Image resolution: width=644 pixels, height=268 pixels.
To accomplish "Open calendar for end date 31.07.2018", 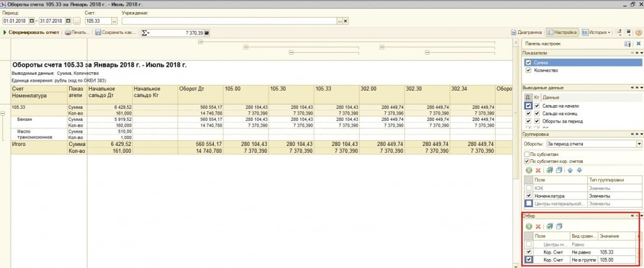I will 68,21.
